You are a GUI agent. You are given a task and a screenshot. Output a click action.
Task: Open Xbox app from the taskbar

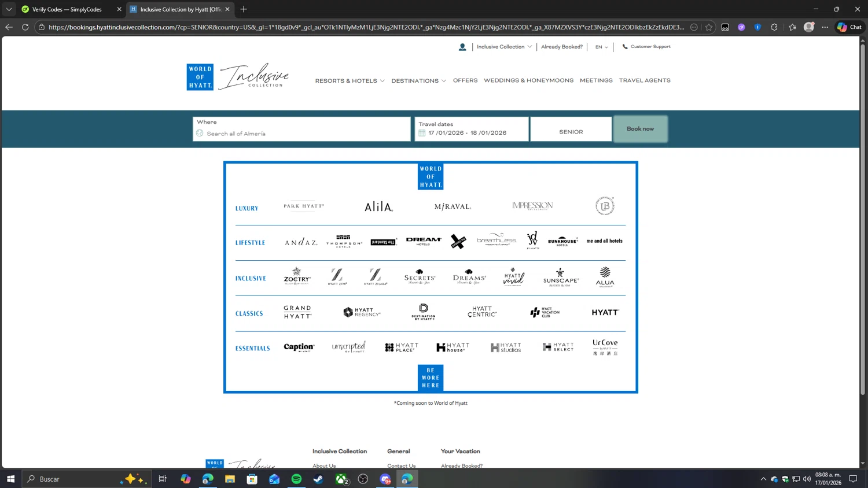(x=341, y=479)
